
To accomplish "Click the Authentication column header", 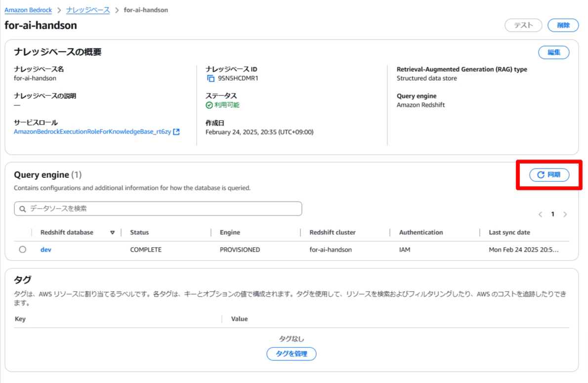I will (421, 232).
